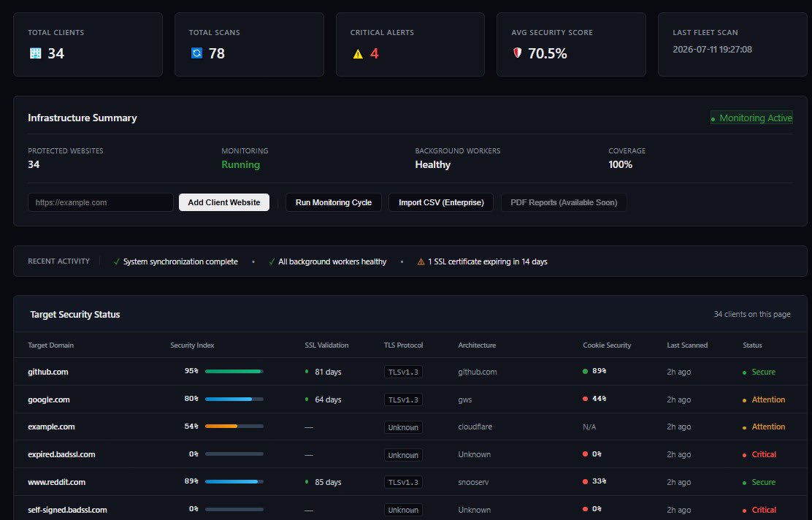This screenshot has height=520, width=812.
Task: Click the cloudflare architecture cell
Action: coord(475,427)
